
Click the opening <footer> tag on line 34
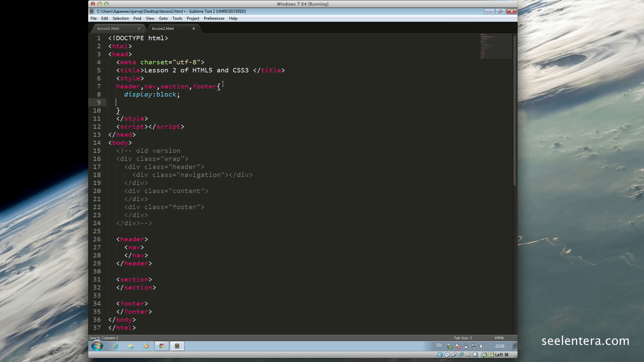132,304
